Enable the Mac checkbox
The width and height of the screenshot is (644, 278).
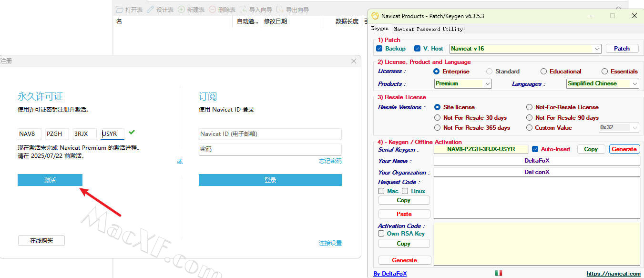click(381, 191)
